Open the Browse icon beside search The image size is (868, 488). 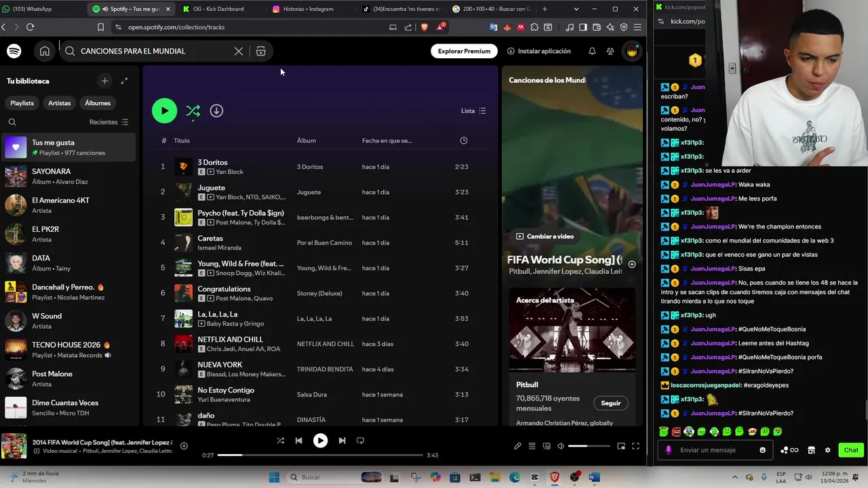point(260,51)
